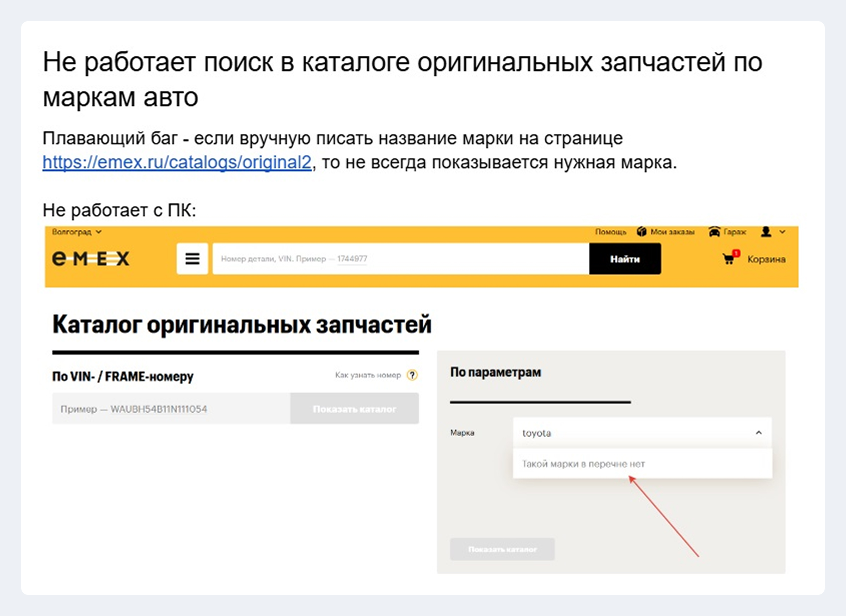Screen dimensions: 846x616
Task: Open the Корзина cart link
Action: tap(767, 259)
